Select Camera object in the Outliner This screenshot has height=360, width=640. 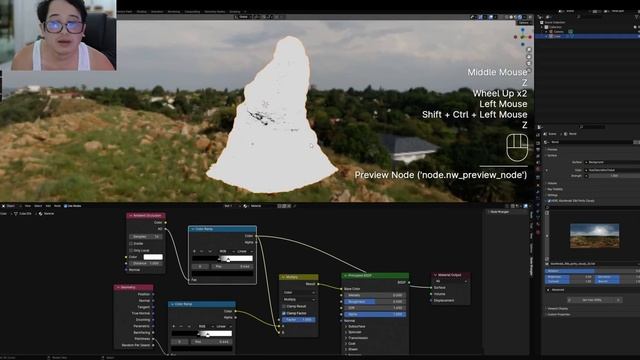(558, 31)
